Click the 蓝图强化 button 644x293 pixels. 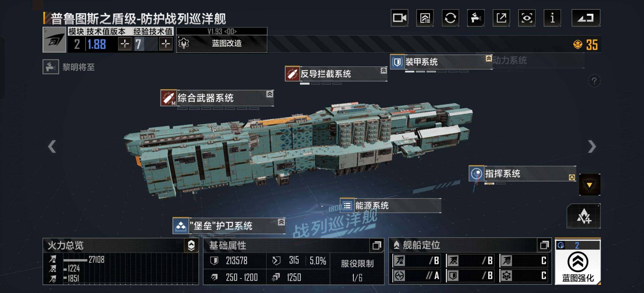(578, 262)
